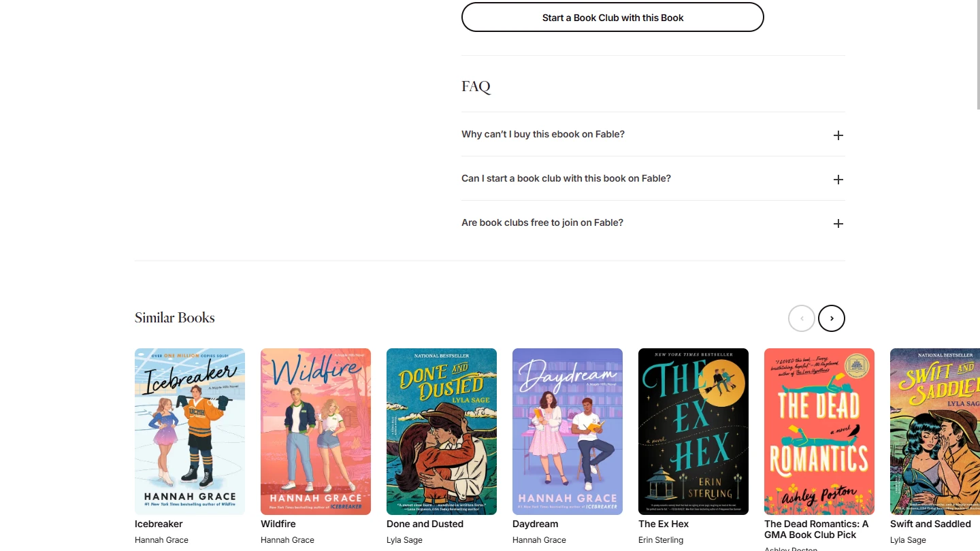Click the page vertical scrollbar thumb

pos(978,54)
